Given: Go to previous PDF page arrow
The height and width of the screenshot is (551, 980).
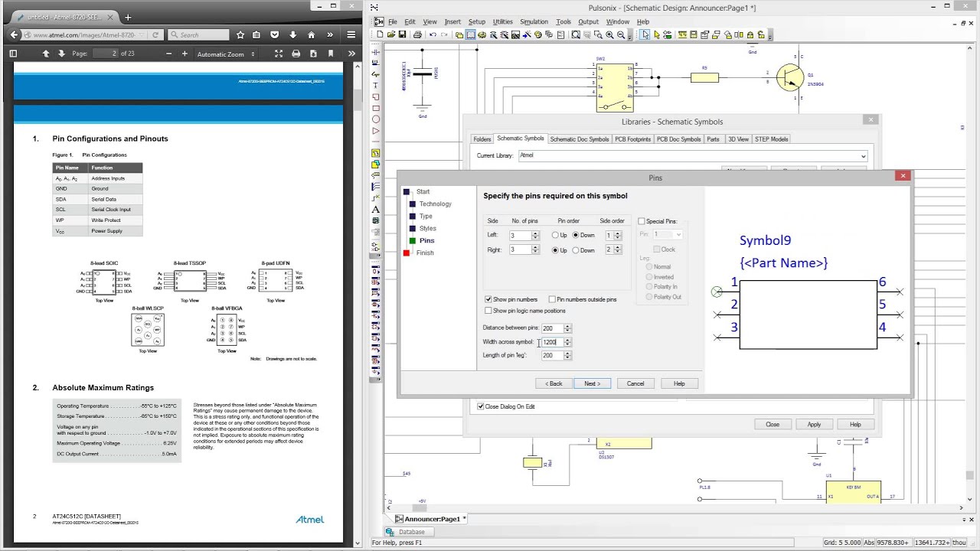Looking at the screenshot, I should (x=46, y=54).
